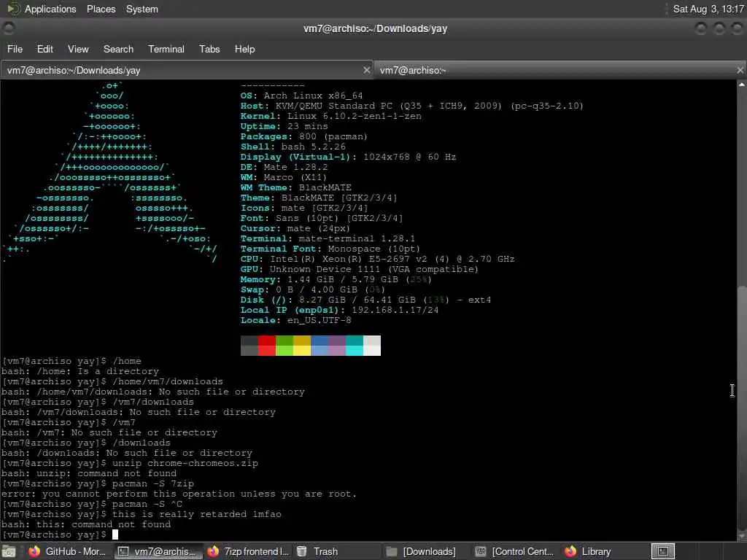The width and height of the screenshot is (747, 560).
Task: Click the 'Packages: 800 (pacman)' line
Action: [304, 136]
